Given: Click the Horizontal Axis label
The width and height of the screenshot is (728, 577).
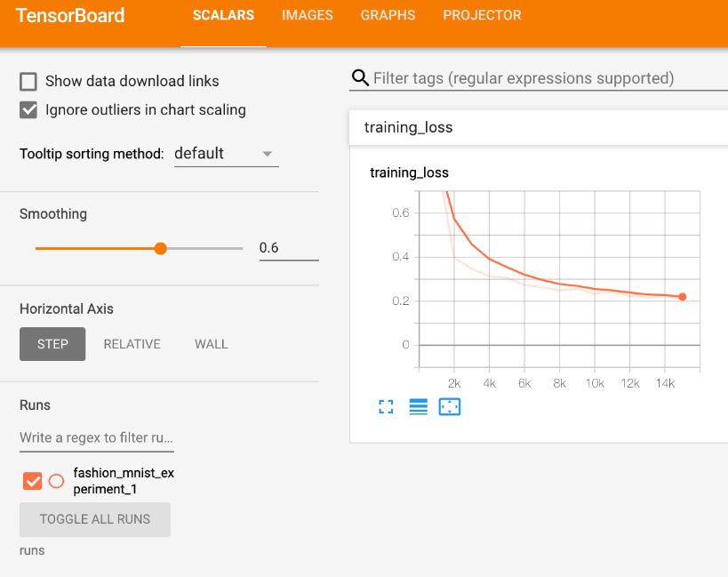Looking at the screenshot, I should click(67, 309).
